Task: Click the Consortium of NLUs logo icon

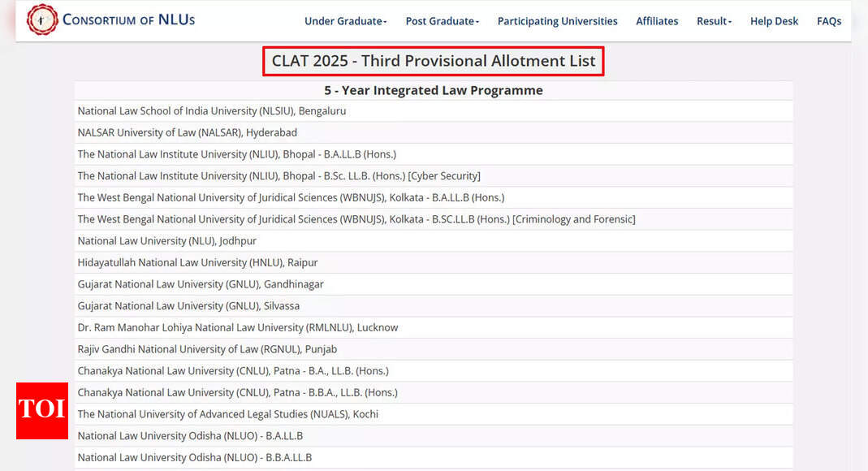Action: pyautogui.click(x=42, y=19)
